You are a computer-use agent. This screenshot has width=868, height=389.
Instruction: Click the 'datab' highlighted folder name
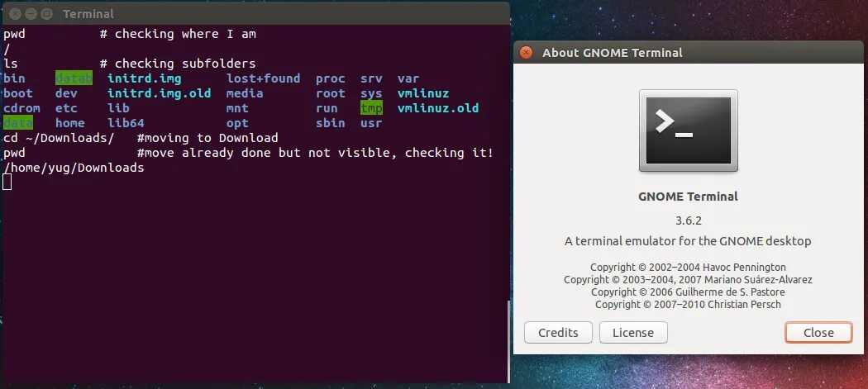click(74, 78)
